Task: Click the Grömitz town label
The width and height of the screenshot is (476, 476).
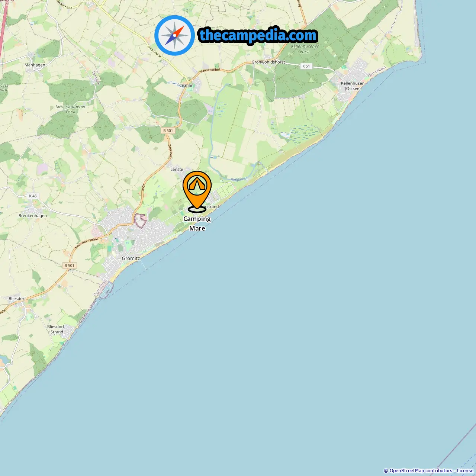Action: point(131,258)
